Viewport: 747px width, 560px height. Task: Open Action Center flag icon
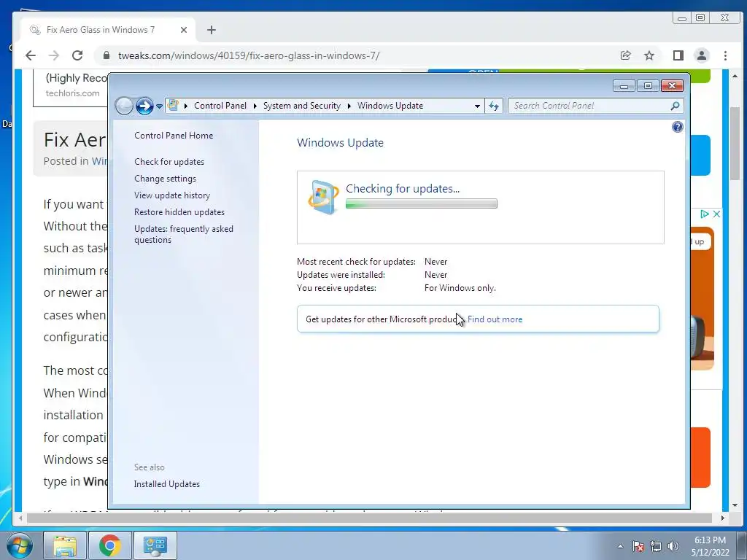[638, 546]
